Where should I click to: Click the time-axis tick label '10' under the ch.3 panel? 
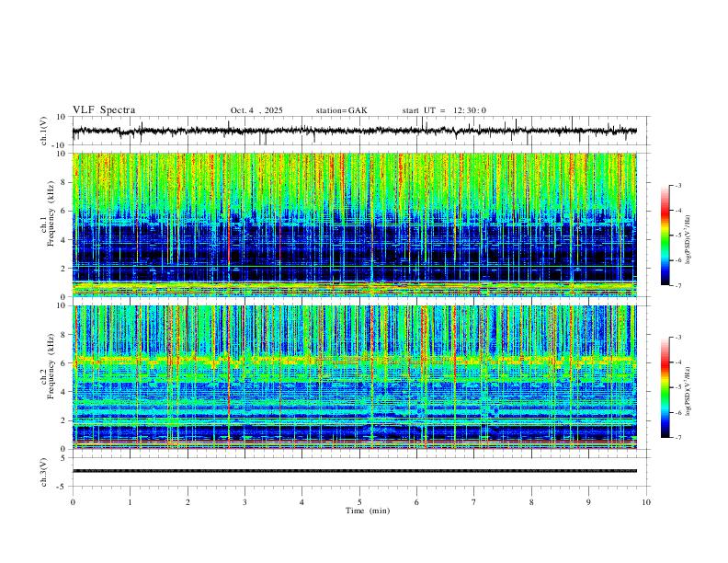coord(646,502)
